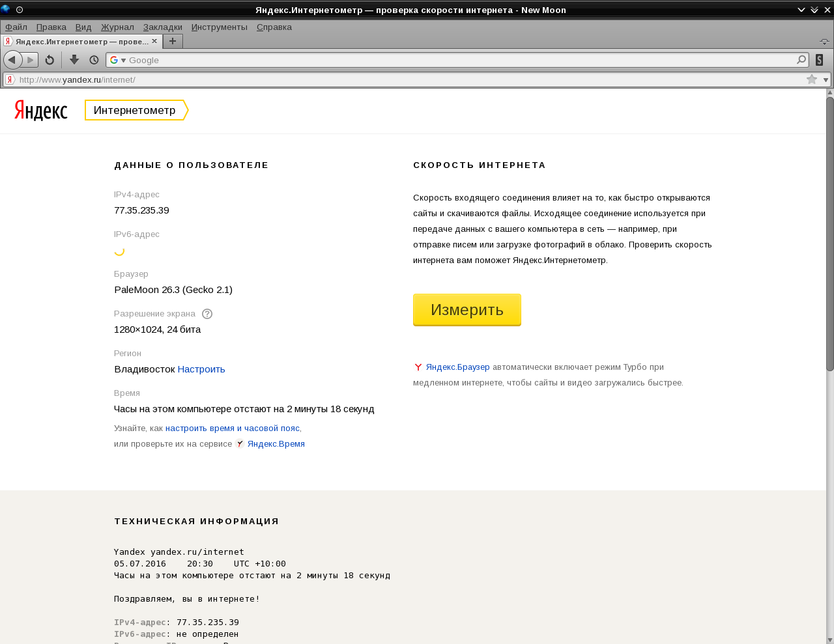Click the Forward navigation arrow
The width and height of the screenshot is (834, 644).
[30, 60]
